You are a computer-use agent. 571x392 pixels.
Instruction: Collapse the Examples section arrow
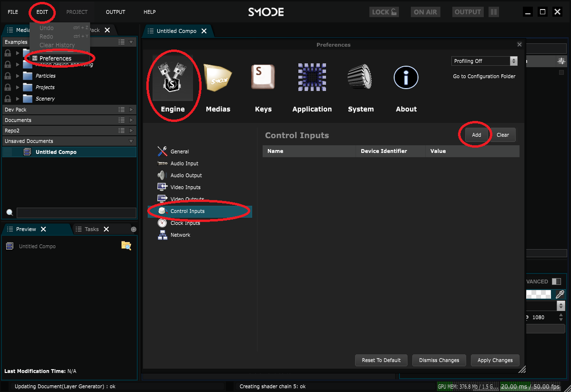click(131, 42)
